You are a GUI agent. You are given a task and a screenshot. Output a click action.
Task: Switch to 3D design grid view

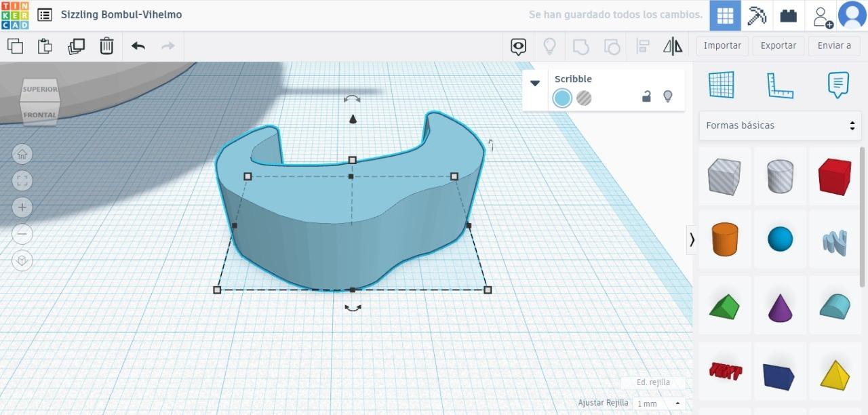point(725,16)
